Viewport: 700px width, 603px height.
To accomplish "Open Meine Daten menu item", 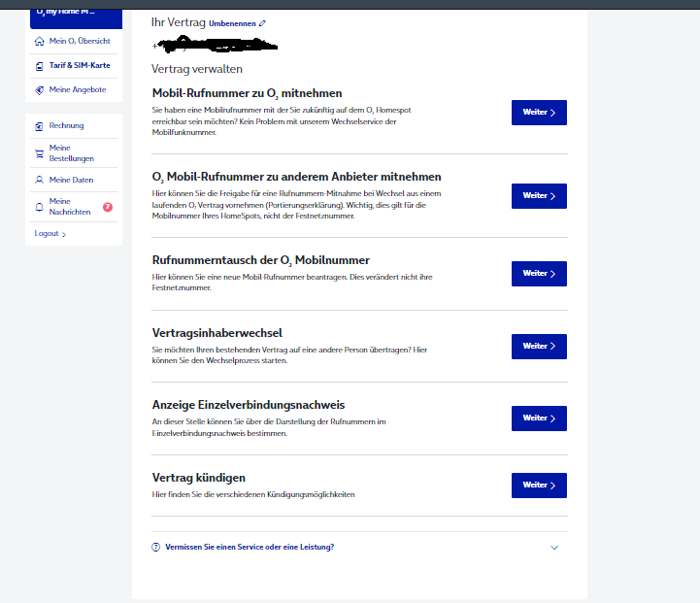I will coord(74,180).
